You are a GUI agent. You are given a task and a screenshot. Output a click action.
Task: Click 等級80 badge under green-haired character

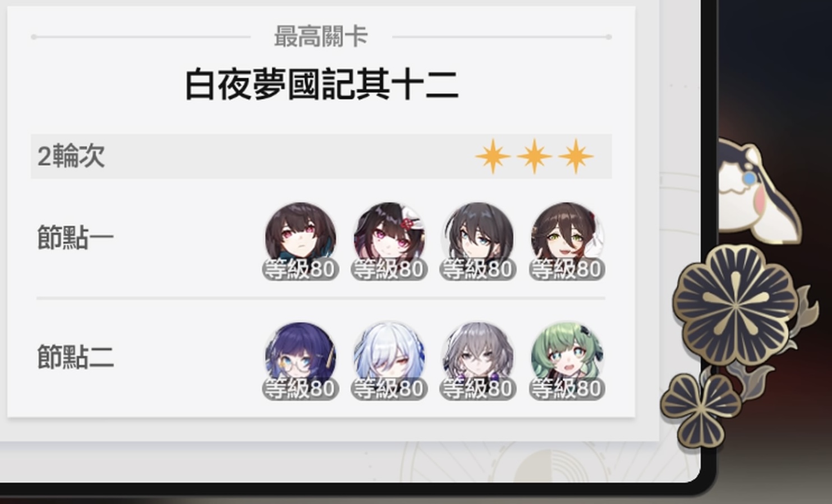tap(567, 389)
